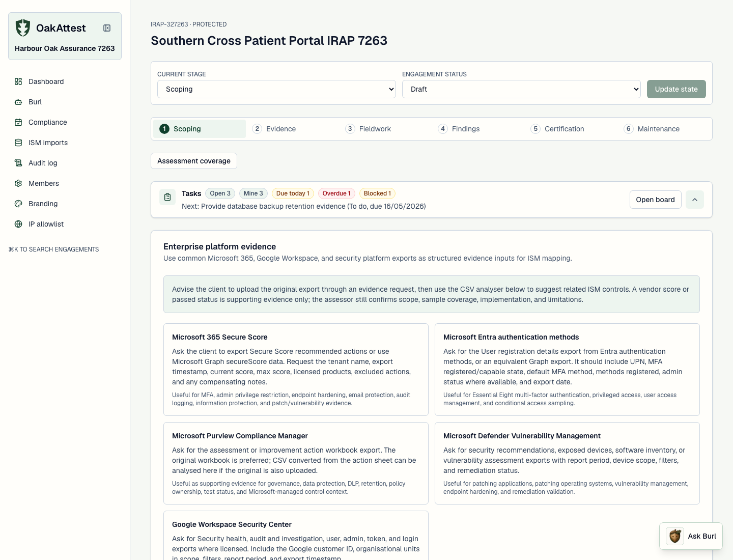Click the Open board button
Screen dimensions: 733x560
click(655, 200)
